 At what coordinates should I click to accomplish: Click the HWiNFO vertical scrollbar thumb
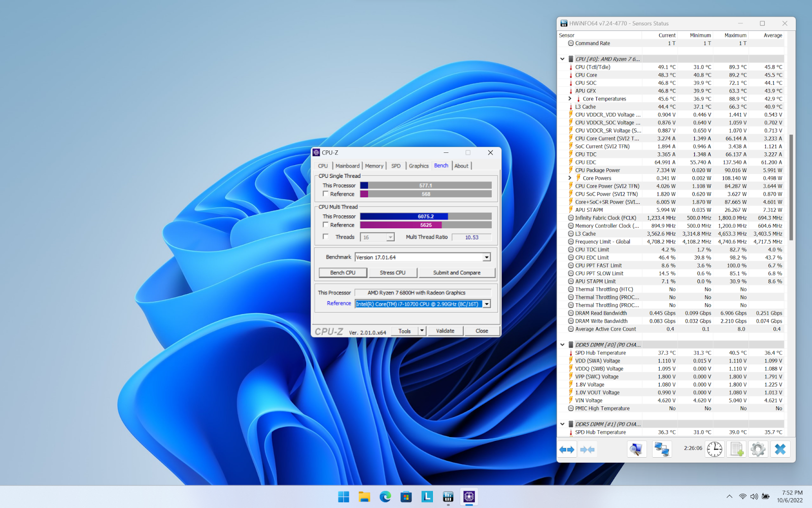point(791,187)
